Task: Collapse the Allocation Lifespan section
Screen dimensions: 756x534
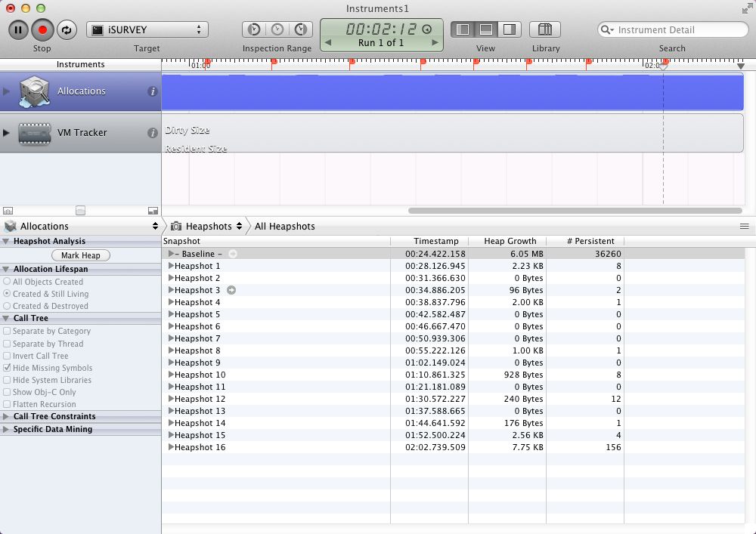Action: point(6,269)
